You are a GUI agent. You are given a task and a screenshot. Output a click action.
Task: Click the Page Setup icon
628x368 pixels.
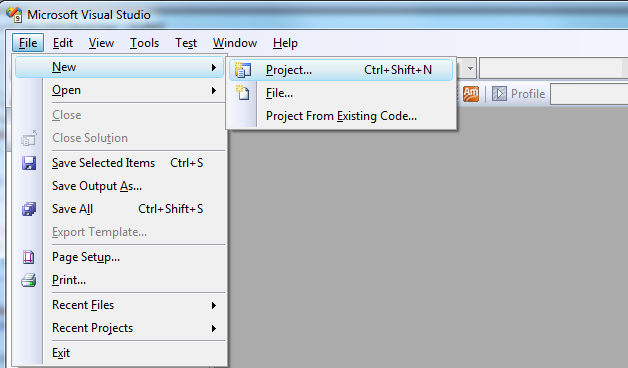click(28, 257)
